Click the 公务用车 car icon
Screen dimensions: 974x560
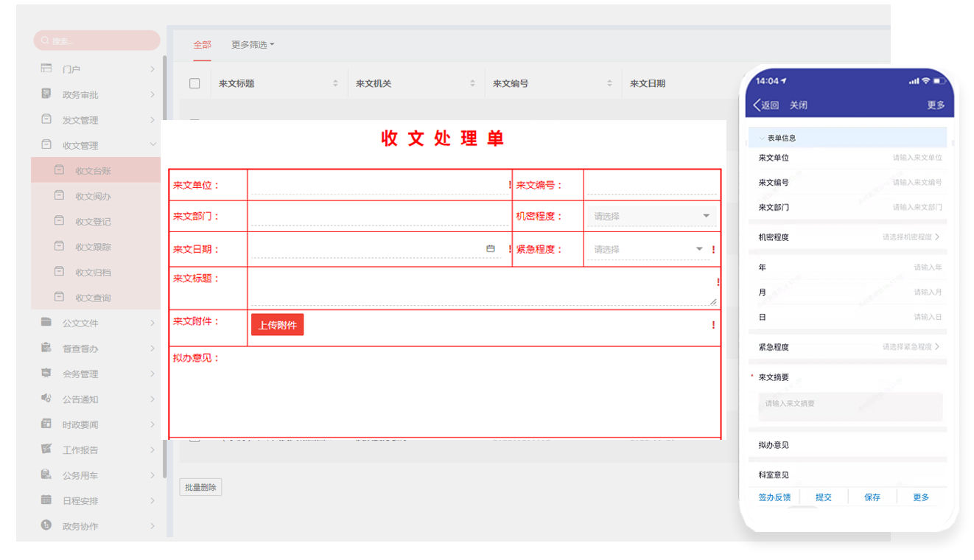[46, 475]
